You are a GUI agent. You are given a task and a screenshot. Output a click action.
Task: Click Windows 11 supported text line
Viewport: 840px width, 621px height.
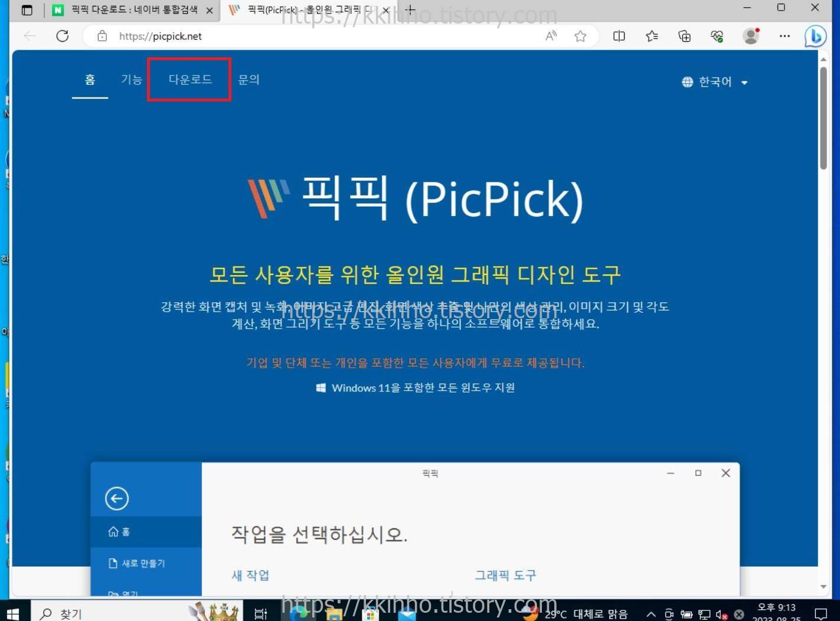tap(416, 387)
